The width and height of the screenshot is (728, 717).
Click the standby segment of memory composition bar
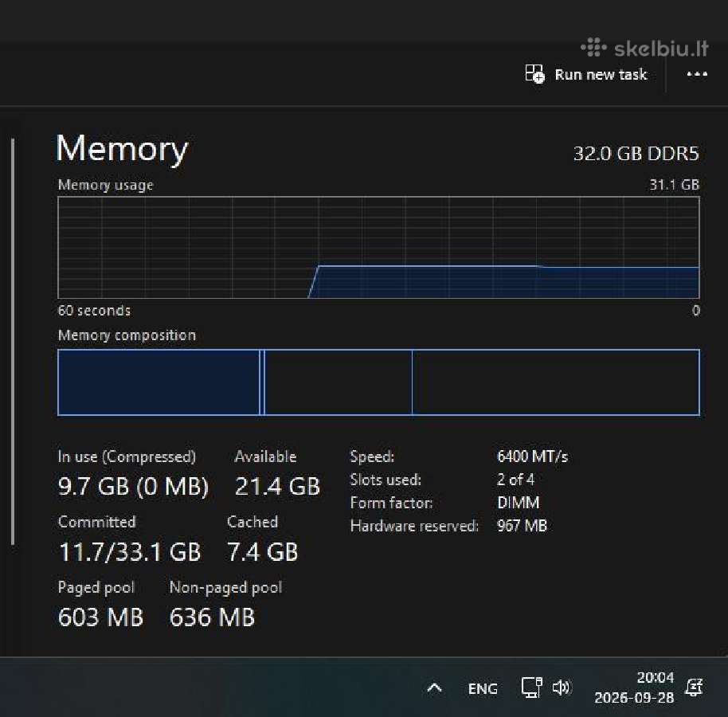(x=338, y=382)
